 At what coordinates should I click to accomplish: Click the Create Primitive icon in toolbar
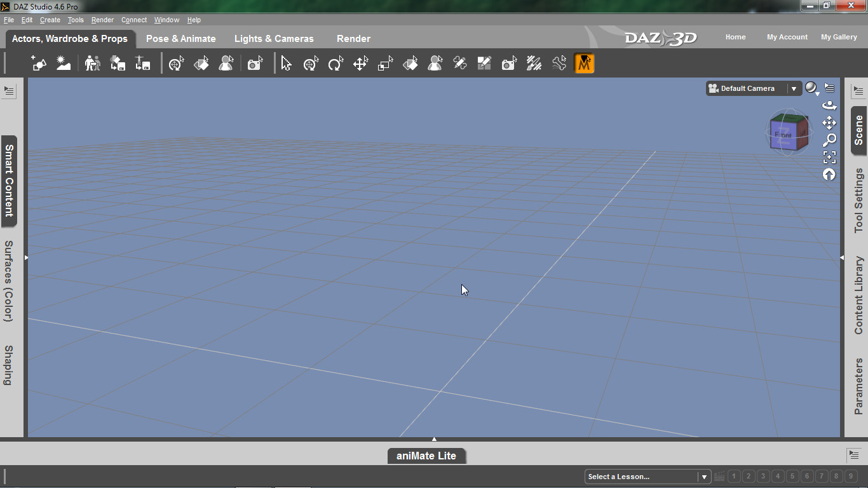click(x=39, y=64)
